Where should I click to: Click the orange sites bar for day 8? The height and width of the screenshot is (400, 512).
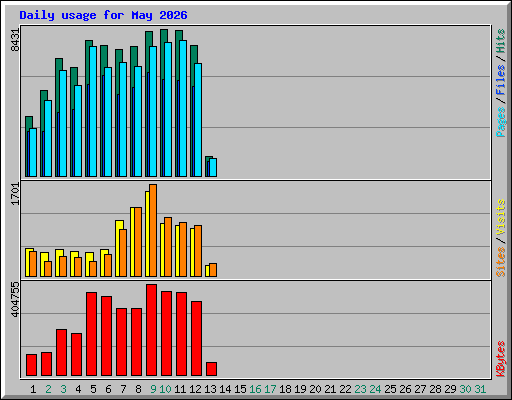tap(138, 242)
